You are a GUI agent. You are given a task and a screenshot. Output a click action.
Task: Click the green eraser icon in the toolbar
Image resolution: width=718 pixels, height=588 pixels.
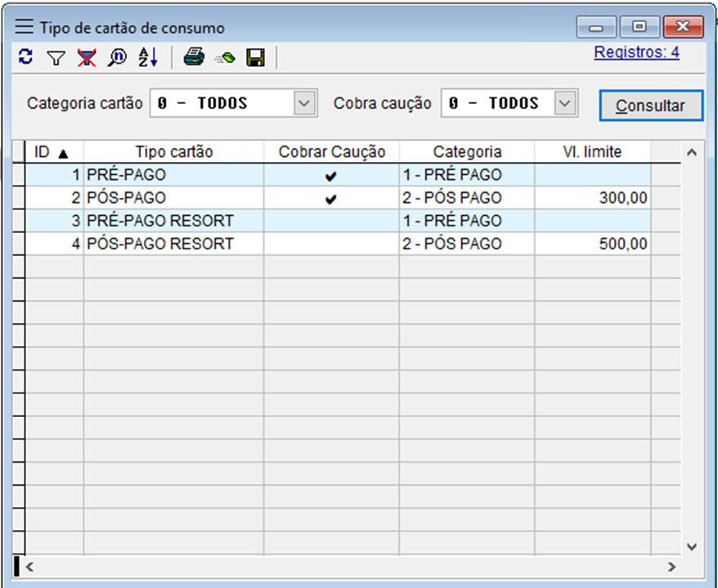(225, 58)
